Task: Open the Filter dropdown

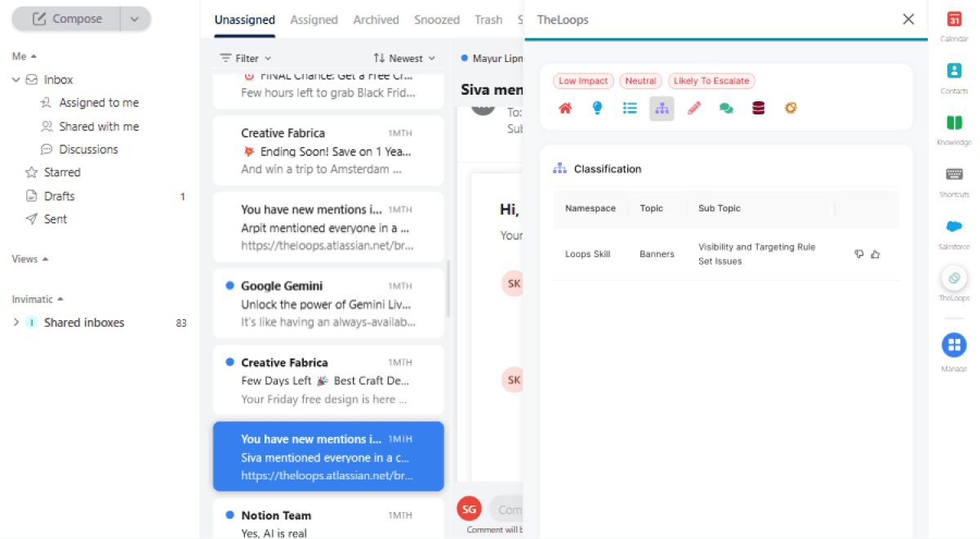Action: click(x=246, y=58)
